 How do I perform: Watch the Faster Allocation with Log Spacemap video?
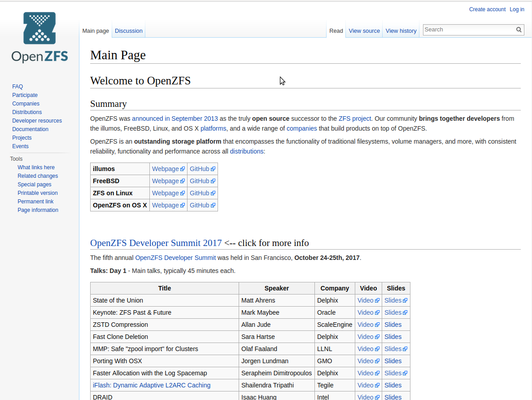(x=368, y=373)
